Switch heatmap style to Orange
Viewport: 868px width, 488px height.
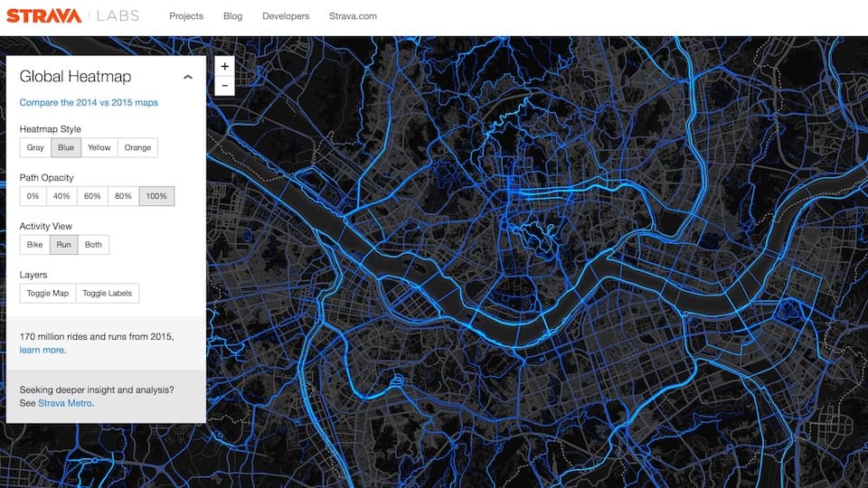click(x=137, y=147)
